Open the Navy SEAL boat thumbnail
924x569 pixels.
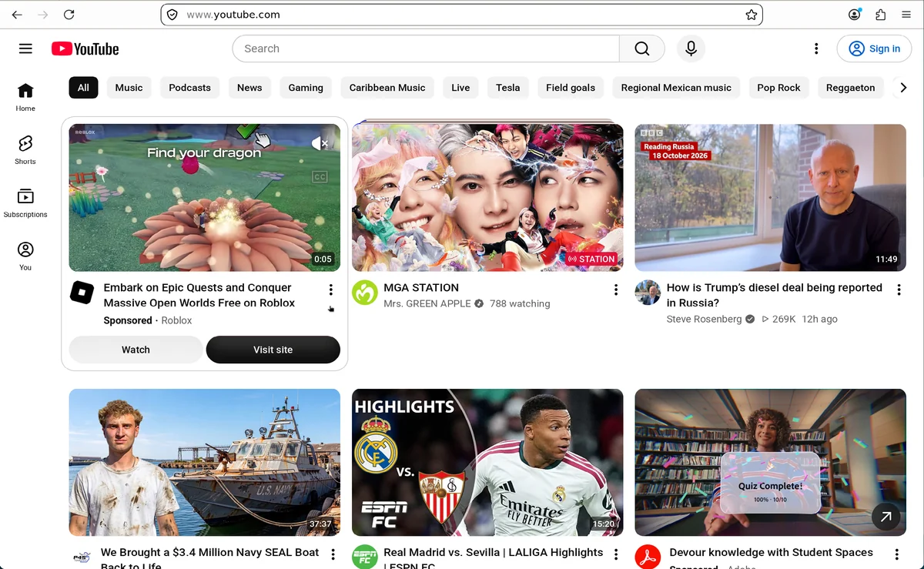click(205, 462)
